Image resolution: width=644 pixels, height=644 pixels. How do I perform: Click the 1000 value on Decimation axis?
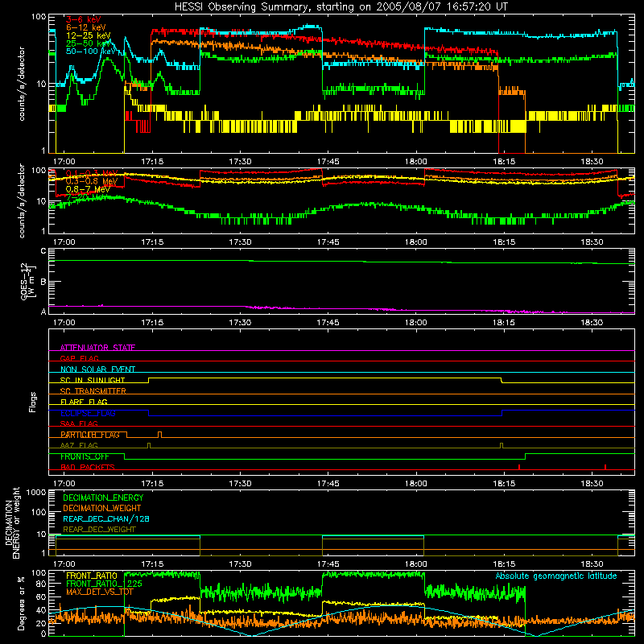point(36,492)
